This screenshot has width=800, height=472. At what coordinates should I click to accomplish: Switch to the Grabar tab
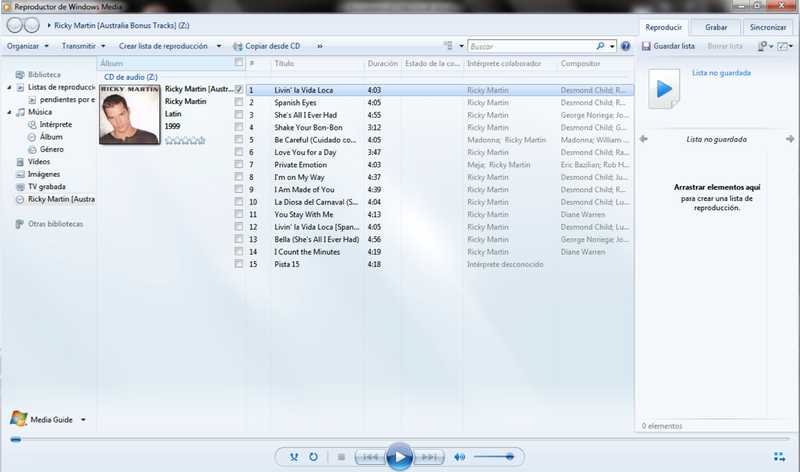[x=716, y=27]
